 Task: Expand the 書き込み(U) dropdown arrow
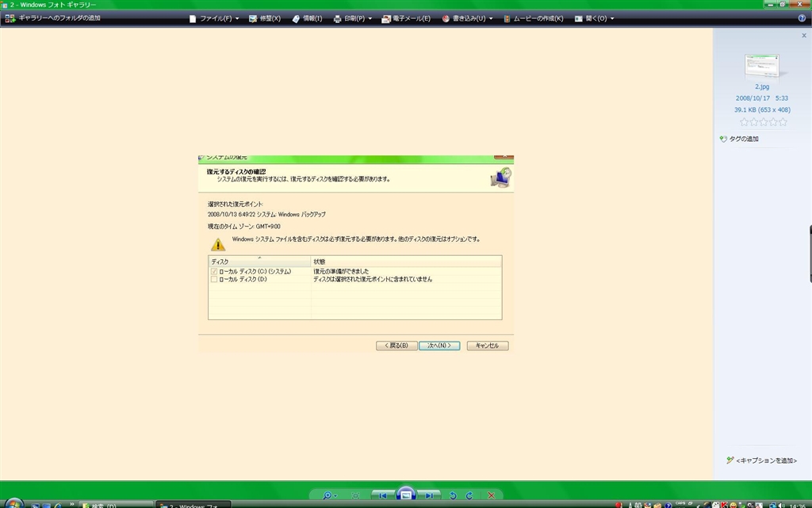pyautogui.click(x=491, y=18)
